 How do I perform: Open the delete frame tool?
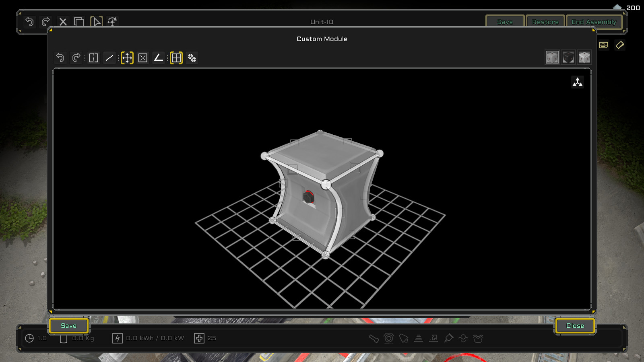[x=142, y=58]
